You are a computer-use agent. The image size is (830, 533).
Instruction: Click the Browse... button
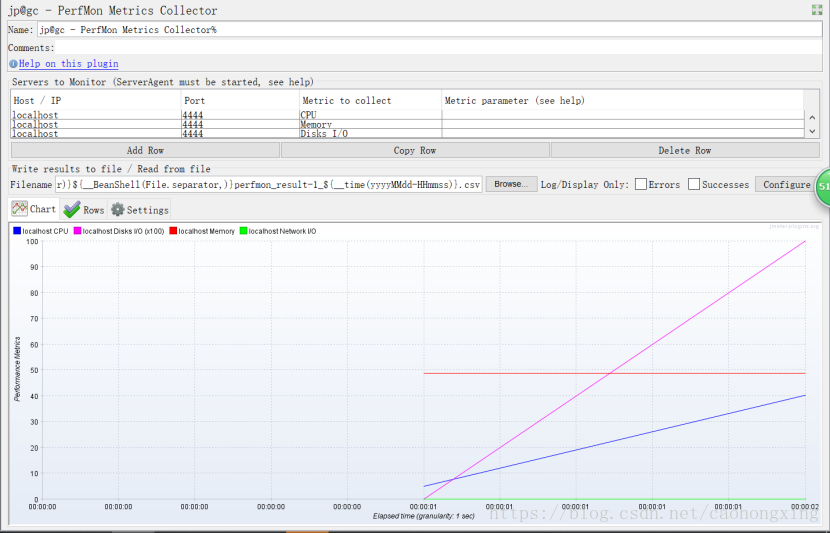tap(511, 184)
